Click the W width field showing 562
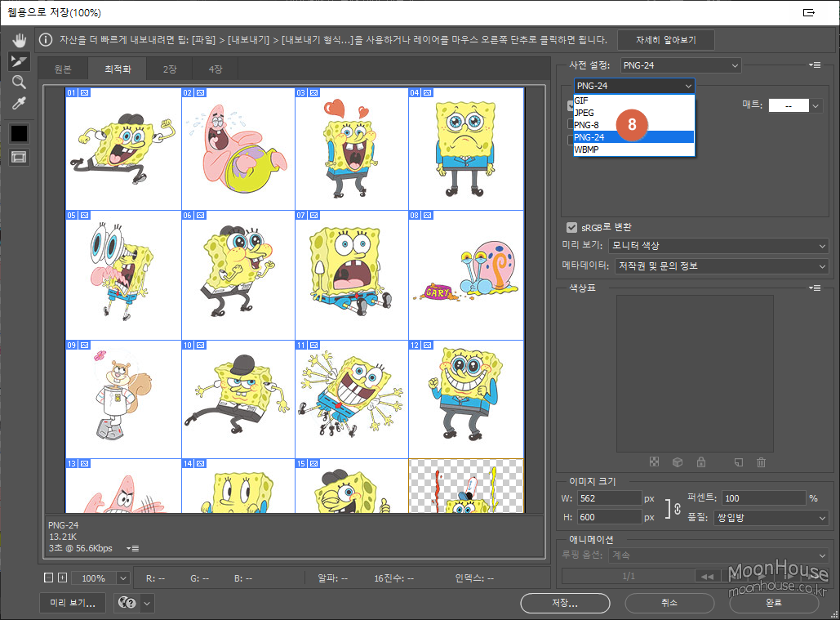Viewport: 840px width, 620px height. click(x=609, y=498)
